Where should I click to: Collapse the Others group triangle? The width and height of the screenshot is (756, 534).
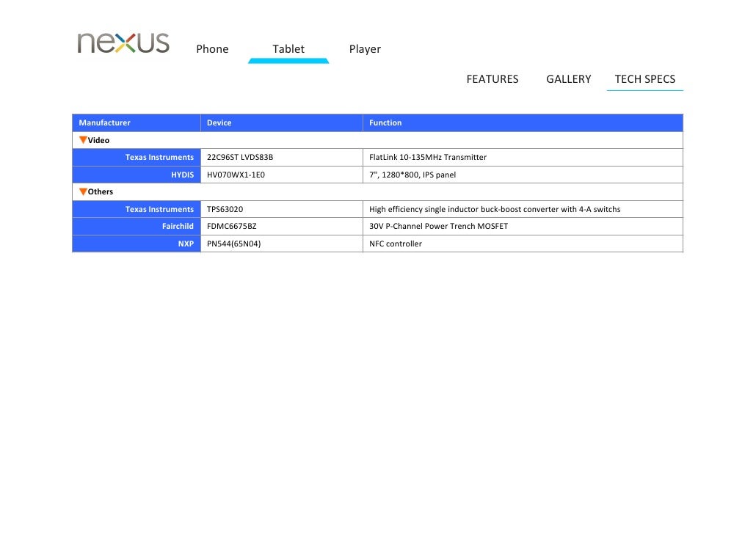coord(83,191)
